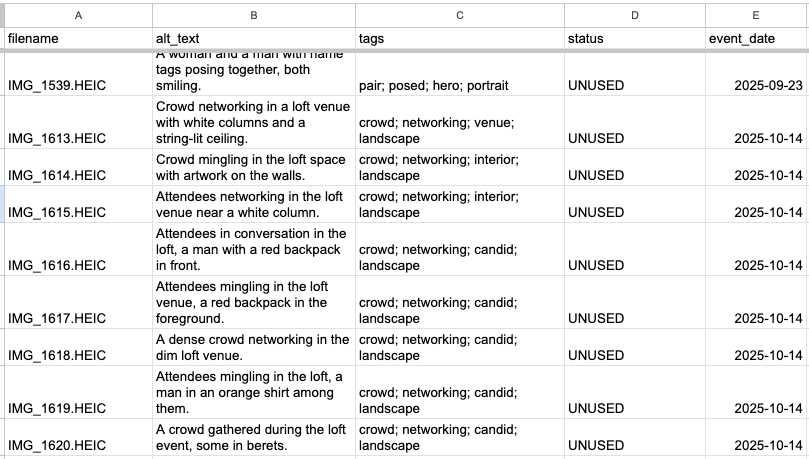
Task: Select tags cell 'pair; posed; hero; portrait'
Action: [460, 74]
